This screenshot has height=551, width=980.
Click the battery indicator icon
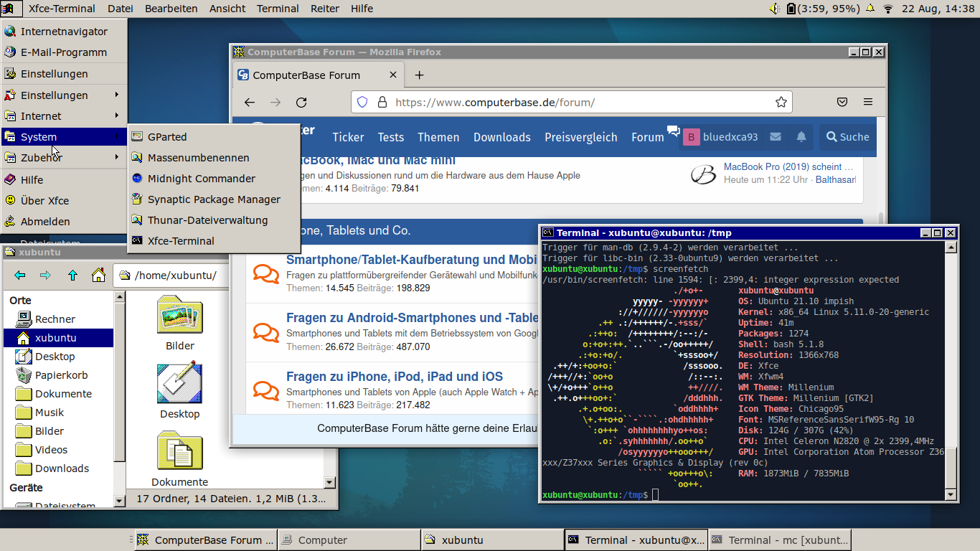pyautogui.click(x=791, y=9)
